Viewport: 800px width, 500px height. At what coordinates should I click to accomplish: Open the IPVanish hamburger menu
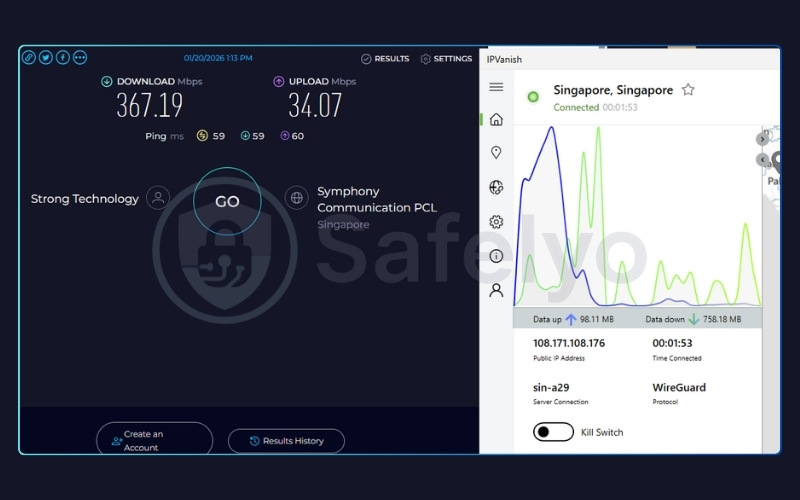(x=496, y=87)
